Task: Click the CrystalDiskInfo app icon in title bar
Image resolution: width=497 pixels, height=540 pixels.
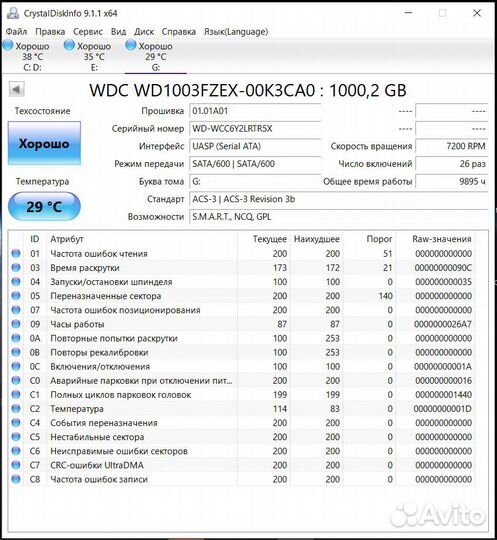Action: tap(13, 13)
